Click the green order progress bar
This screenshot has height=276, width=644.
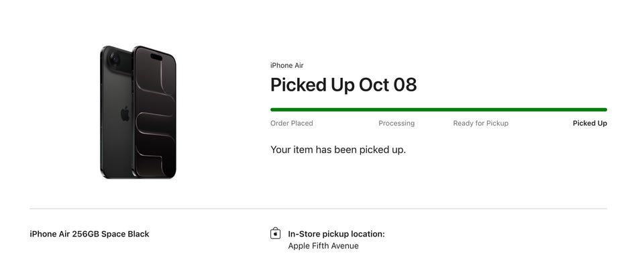pyautogui.click(x=438, y=109)
